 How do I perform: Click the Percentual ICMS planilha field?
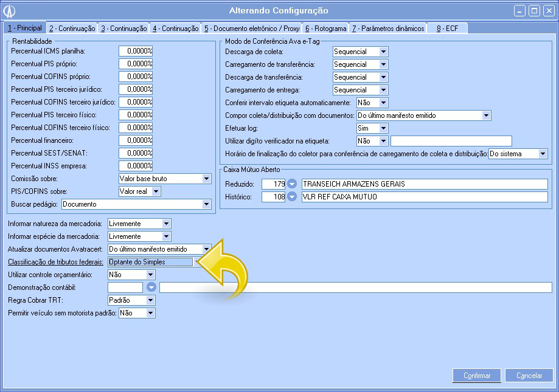tap(135, 51)
